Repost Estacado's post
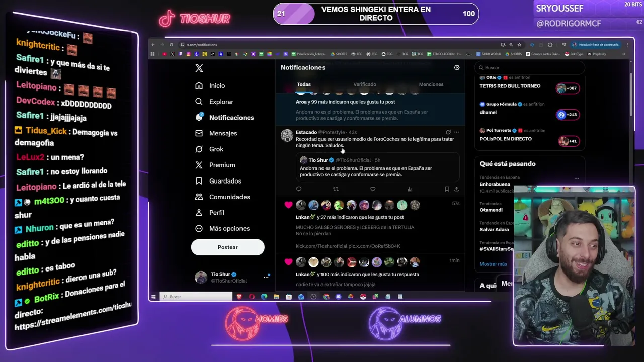The height and width of the screenshot is (362, 644). coord(336,189)
